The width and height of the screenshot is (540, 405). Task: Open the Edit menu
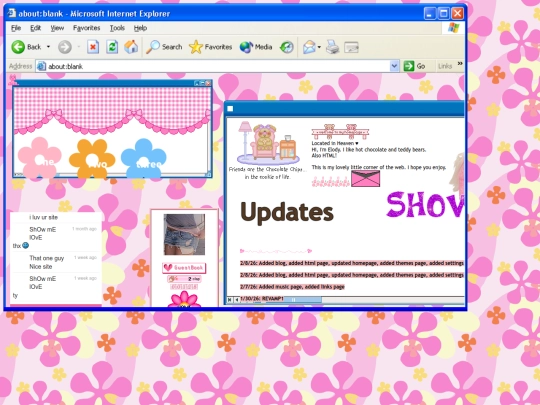[35, 28]
